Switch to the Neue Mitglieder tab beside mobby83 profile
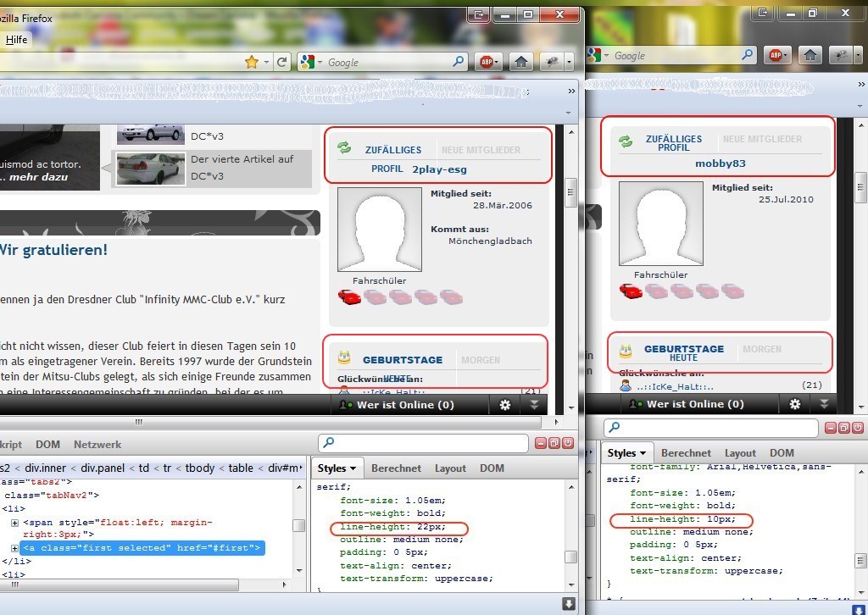 coord(761,139)
